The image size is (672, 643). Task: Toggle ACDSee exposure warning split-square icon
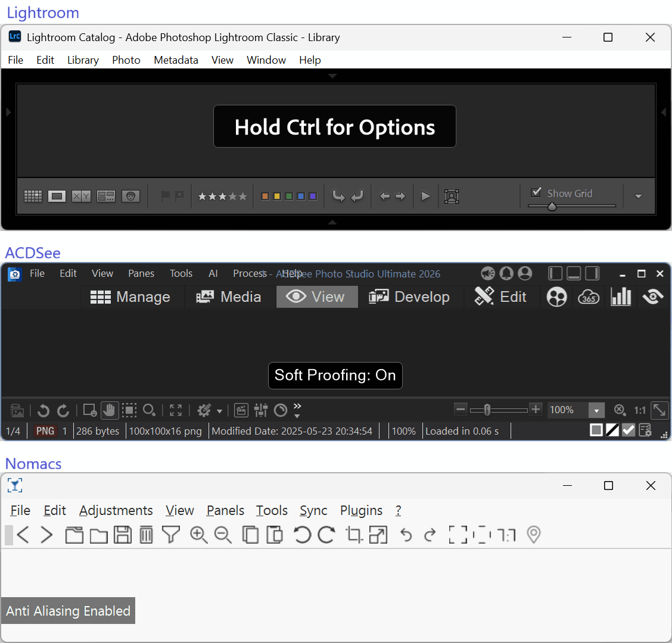click(x=612, y=430)
